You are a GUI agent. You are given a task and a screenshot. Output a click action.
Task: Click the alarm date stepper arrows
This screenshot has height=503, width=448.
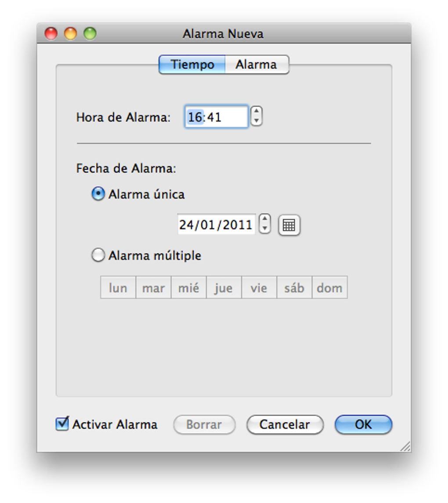coord(264,224)
